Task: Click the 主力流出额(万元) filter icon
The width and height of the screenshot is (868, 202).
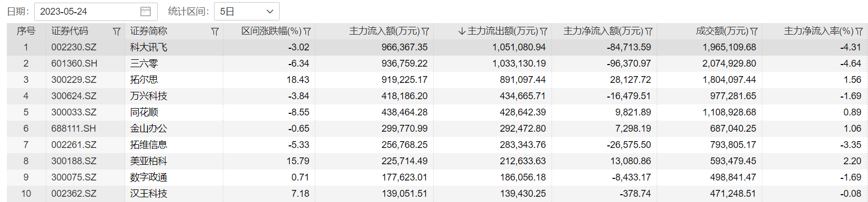Action: click(x=544, y=31)
